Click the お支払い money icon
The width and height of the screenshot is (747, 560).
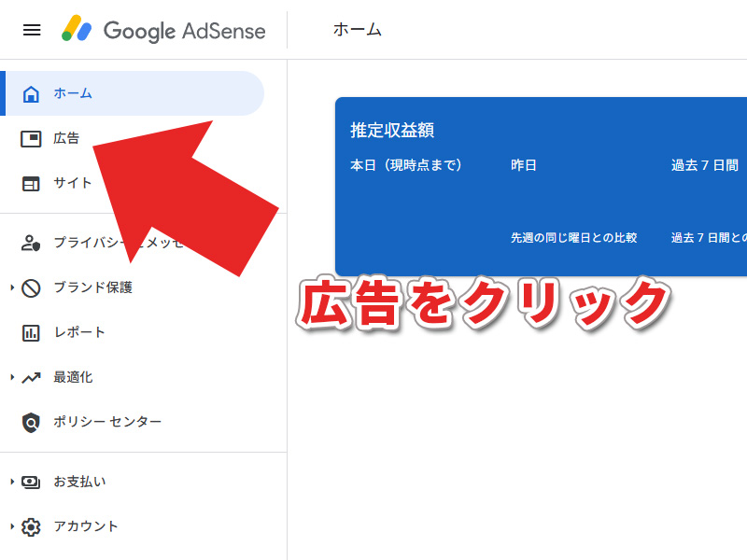coord(31,482)
